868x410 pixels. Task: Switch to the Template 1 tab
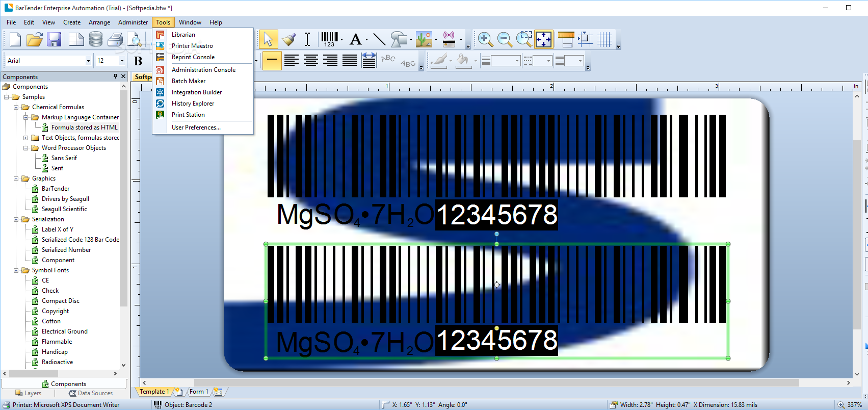pos(153,392)
